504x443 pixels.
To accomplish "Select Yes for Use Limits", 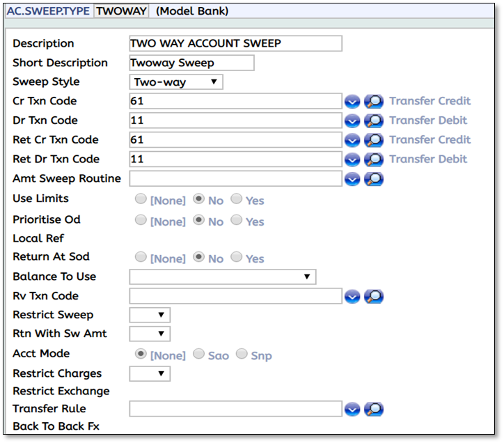I will (237, 199).
